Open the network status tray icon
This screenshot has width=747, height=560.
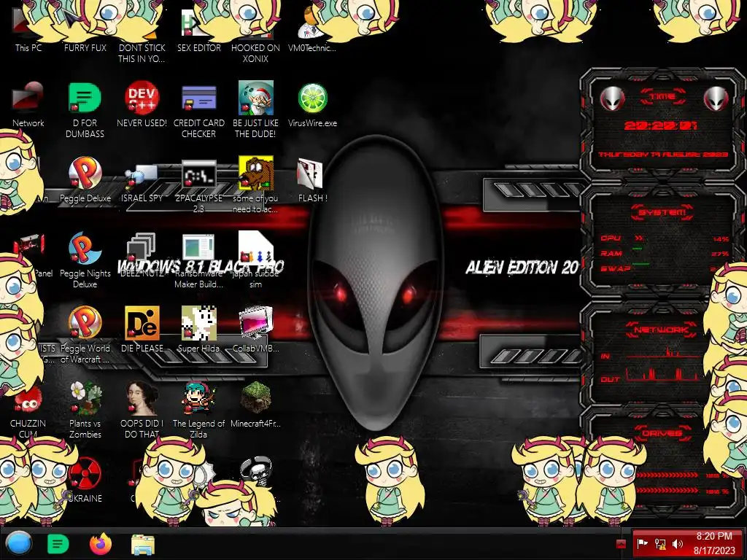[660, 543]
